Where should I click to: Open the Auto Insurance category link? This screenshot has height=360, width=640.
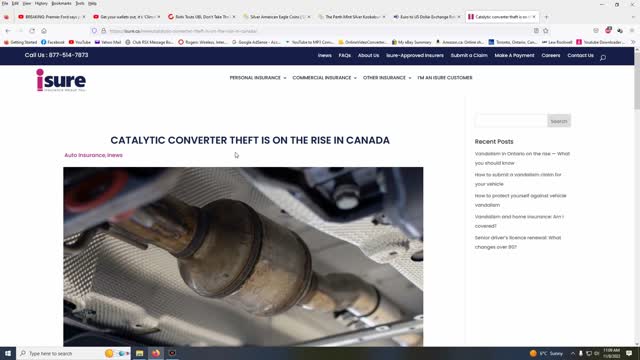coord(84,155)
